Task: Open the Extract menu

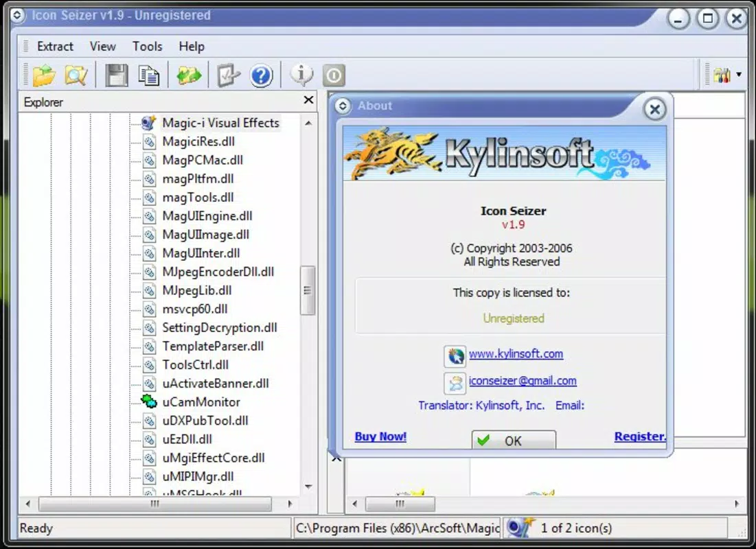Action: pos(55,46)
